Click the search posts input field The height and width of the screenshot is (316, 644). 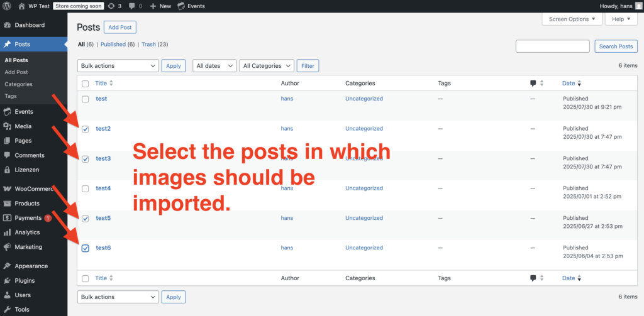tap(553, 46)
